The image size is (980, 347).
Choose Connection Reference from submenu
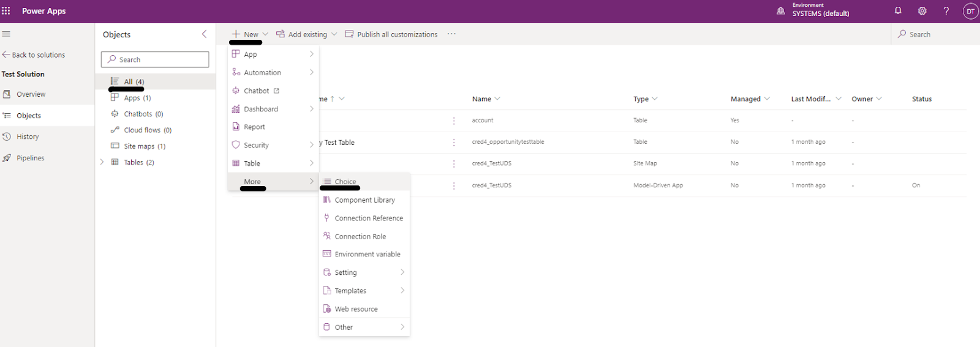(x=364, y=218)
